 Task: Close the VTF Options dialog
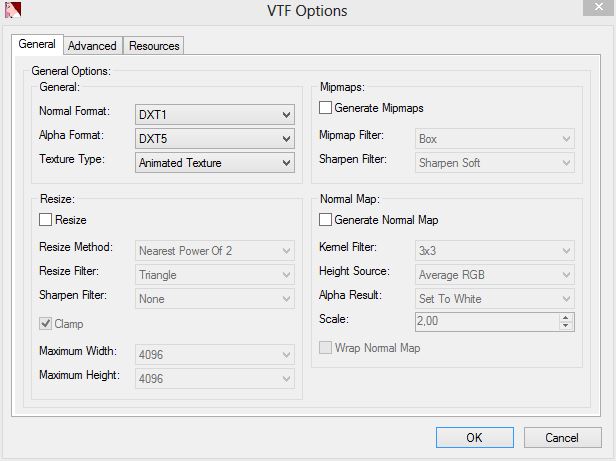point(595,9)
